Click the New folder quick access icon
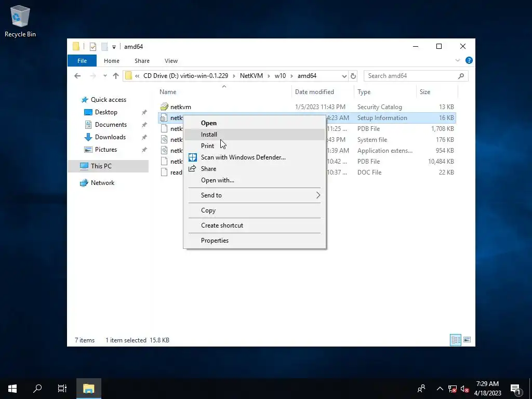This screenshot has height=399, width=532. (104, 47)
